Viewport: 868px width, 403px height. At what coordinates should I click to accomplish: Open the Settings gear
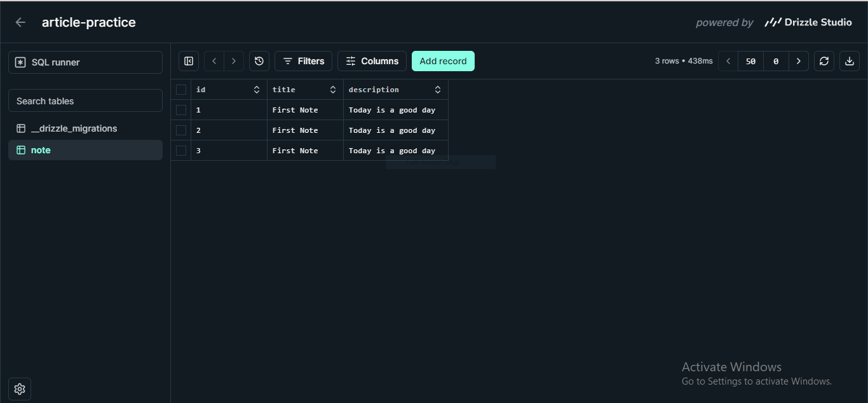point(19,388)
